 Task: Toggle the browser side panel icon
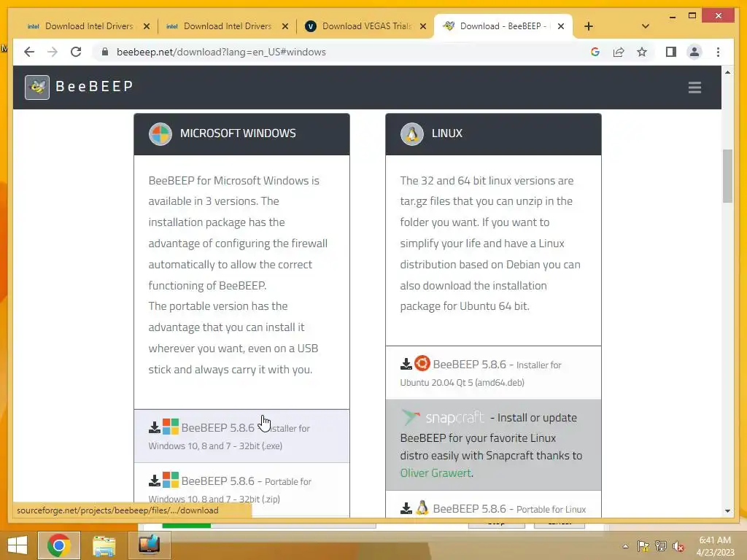[x=671, y=52]
